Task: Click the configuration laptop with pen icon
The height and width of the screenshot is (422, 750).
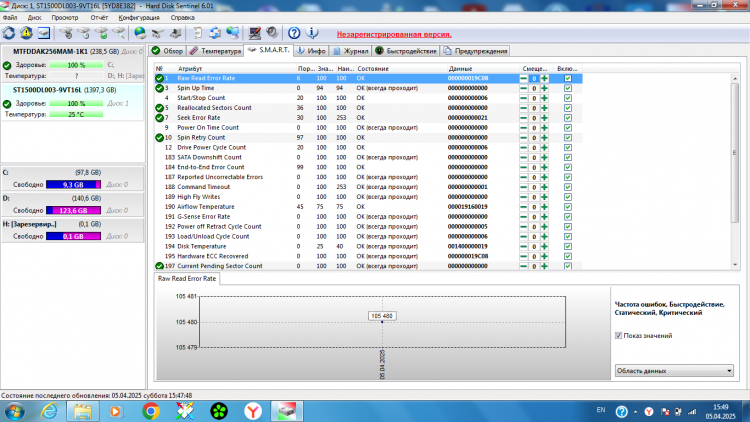Action: tap(254, 33)
